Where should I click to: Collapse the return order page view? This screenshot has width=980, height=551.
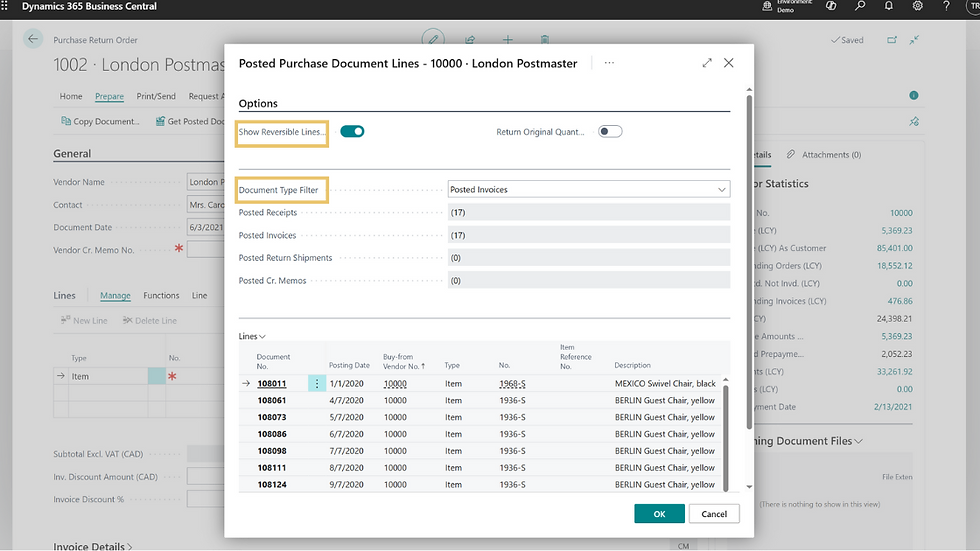[914, 39]
